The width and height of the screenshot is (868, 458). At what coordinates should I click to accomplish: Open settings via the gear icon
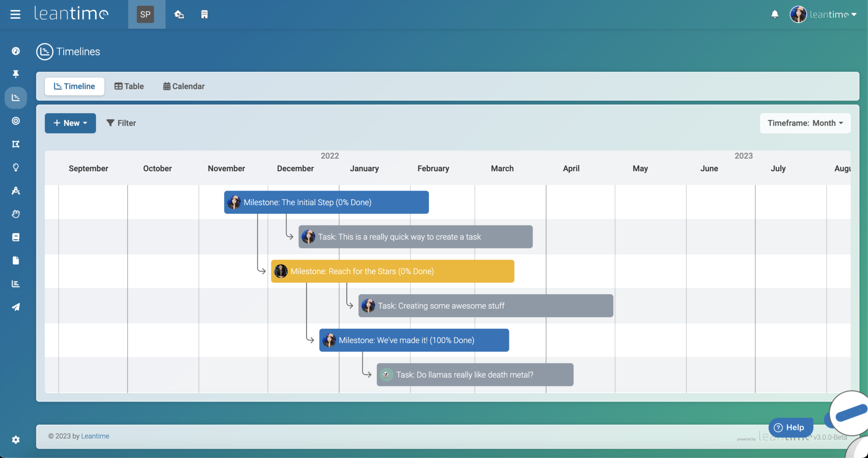pos(16,440)
